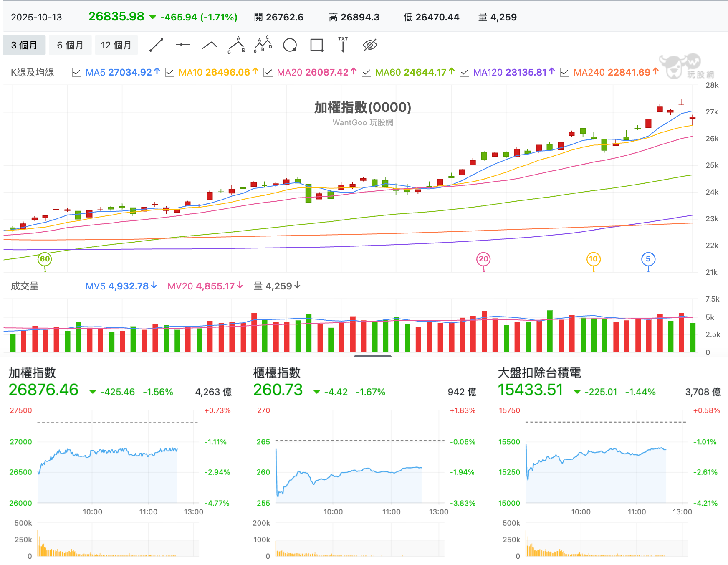Toggle the MA20 moving average checkbox

click(268, 72)
